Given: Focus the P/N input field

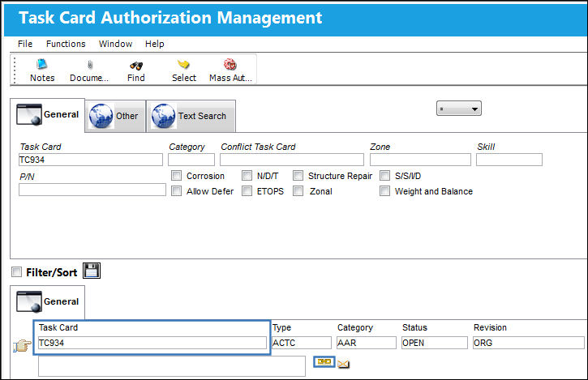Looking at the screenshot, I should point(92,190).
